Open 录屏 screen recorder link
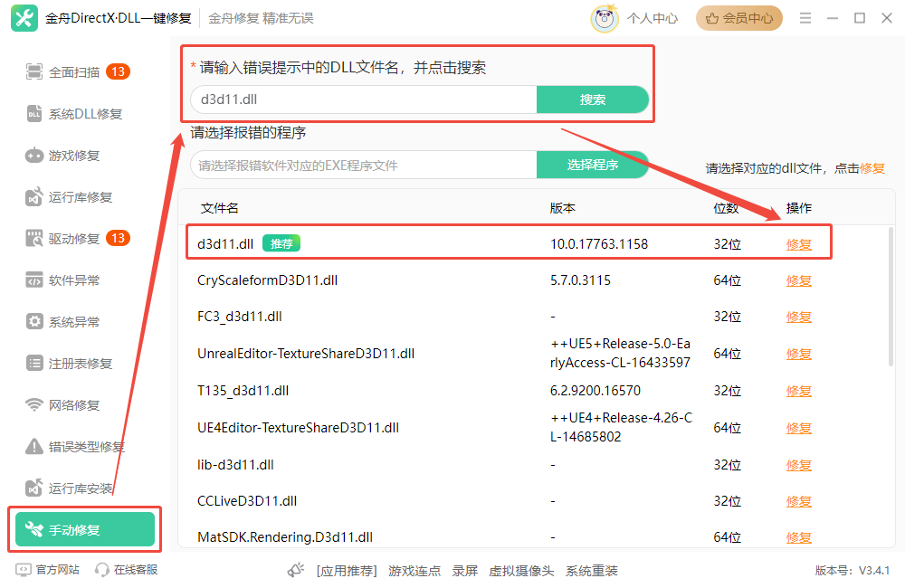Image resolution: width=905 pixels, height=588 pixels. click(464, 571)
